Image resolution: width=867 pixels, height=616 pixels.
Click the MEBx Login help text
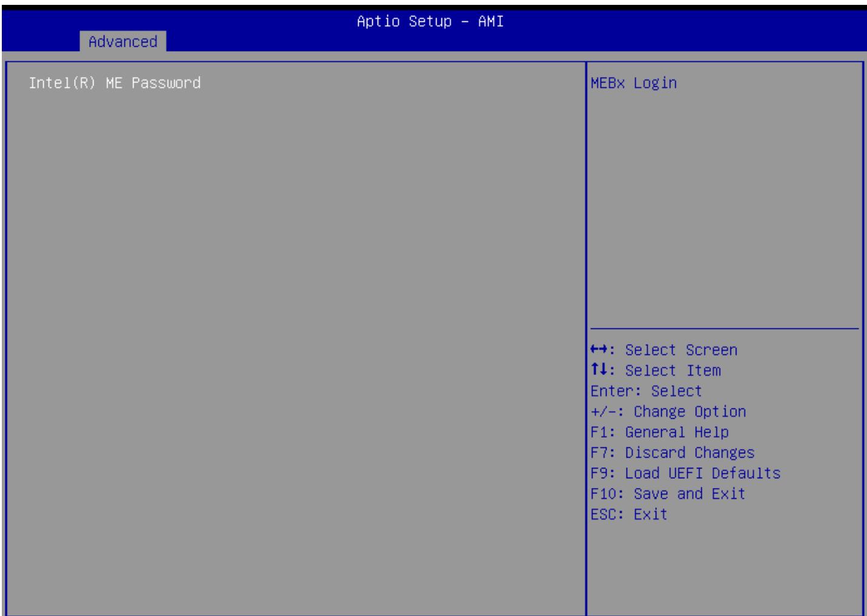(633, 83)
